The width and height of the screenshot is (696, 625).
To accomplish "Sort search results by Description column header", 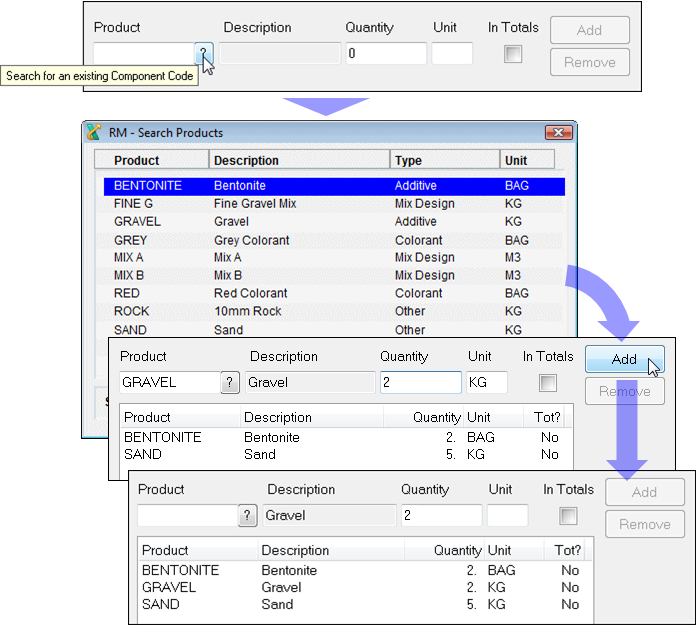I will click(x=299, y=160).
